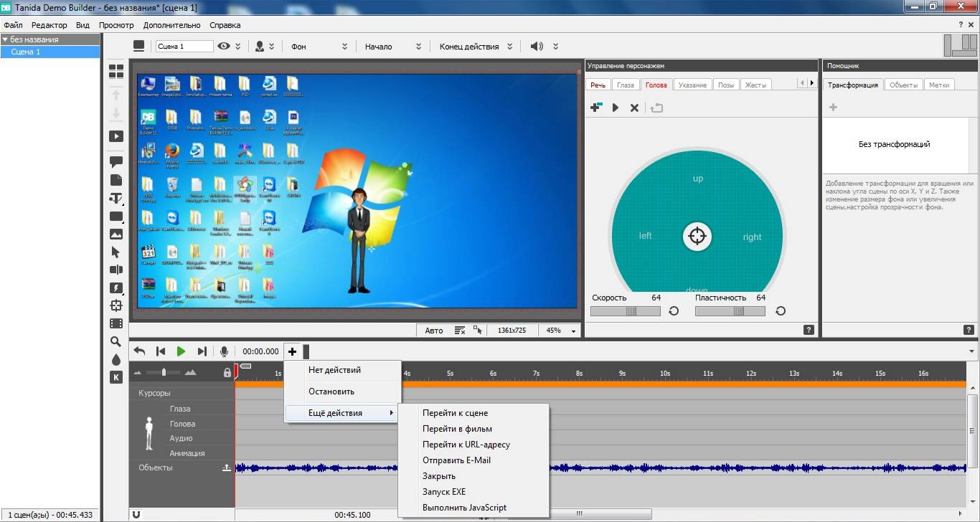Go to start of timeline
The width and height of the screenshot is (980, 522).
(x=161, y=351)
